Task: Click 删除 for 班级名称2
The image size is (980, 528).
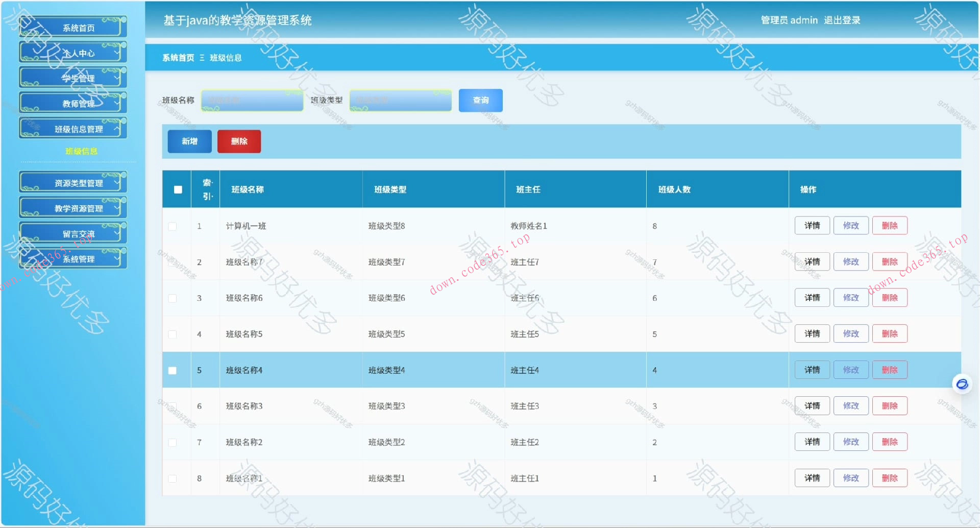Action: [890, 442]
